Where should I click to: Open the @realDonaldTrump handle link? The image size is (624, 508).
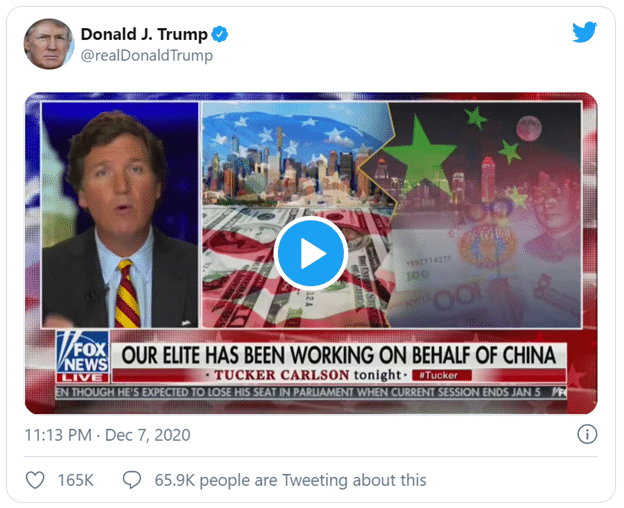147,55
